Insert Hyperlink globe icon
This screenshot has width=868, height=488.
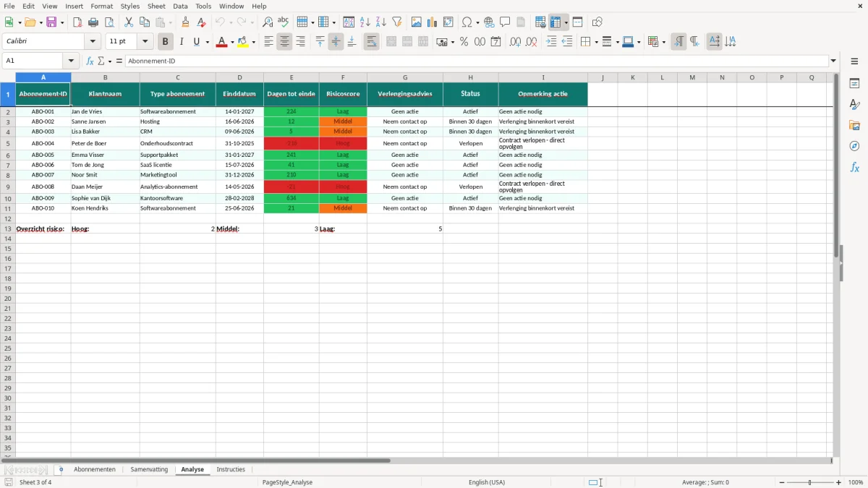489,22
